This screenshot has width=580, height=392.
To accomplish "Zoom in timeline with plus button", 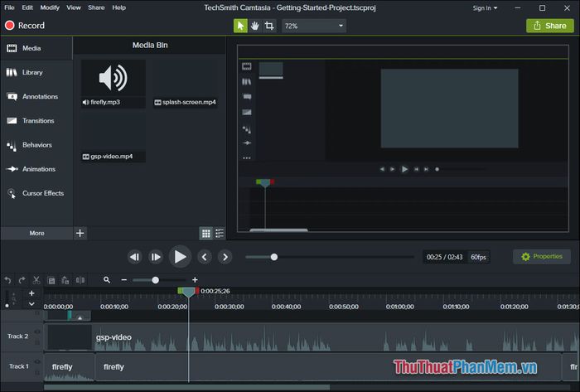I will tap(195, 280).
